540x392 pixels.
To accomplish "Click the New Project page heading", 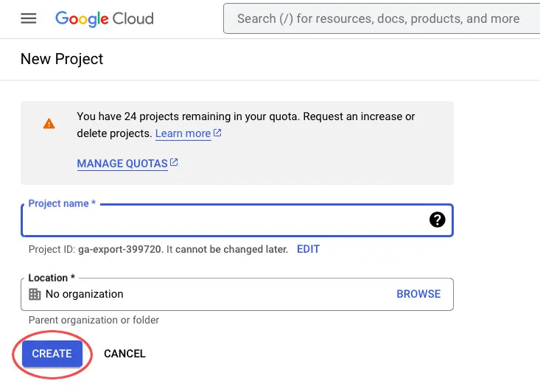I will coord(62,59).
